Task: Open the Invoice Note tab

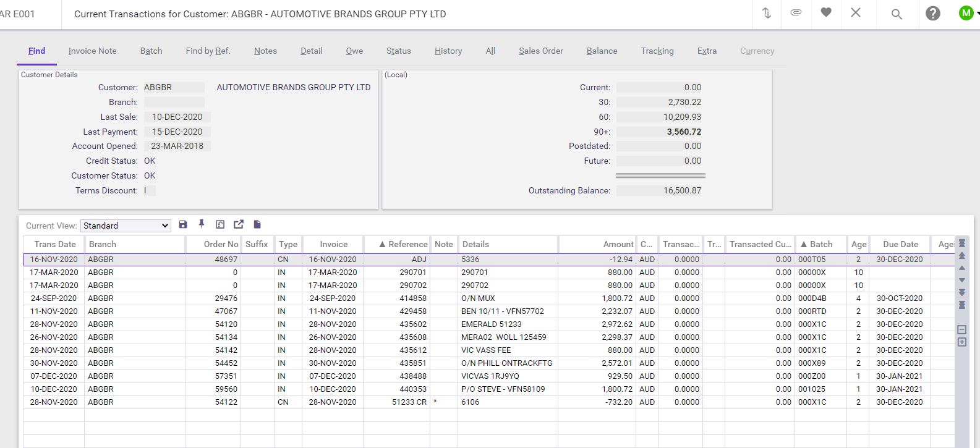Action: pos(93,51)
